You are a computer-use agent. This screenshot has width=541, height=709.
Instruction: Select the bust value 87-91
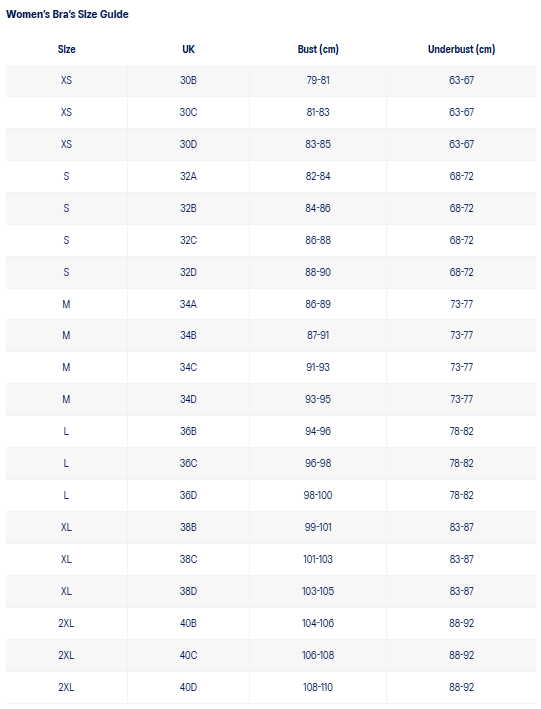point(318,336)
